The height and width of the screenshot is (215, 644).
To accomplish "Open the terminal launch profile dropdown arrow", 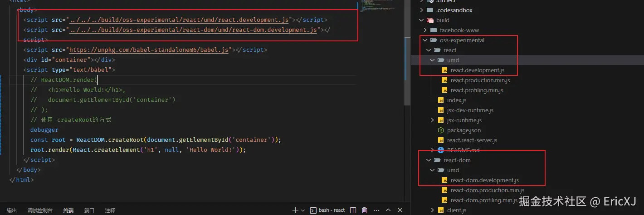I will (x=303, y=210).
